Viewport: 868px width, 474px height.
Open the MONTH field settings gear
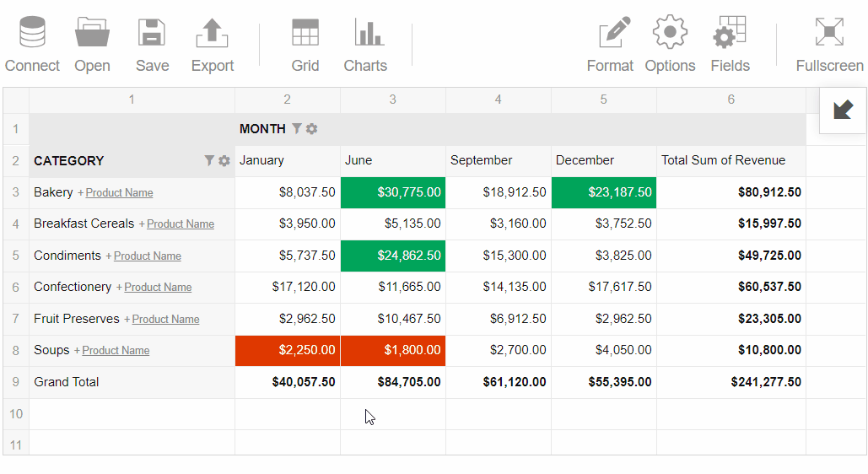(x=312, y=129)
